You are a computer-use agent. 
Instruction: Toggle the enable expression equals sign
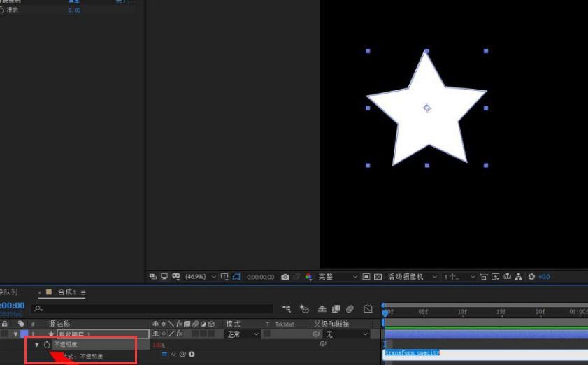coord(165,355)
